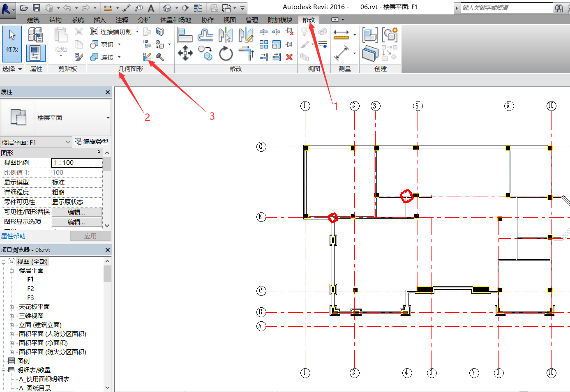Expand the 天花板平面 tree node

12,307
